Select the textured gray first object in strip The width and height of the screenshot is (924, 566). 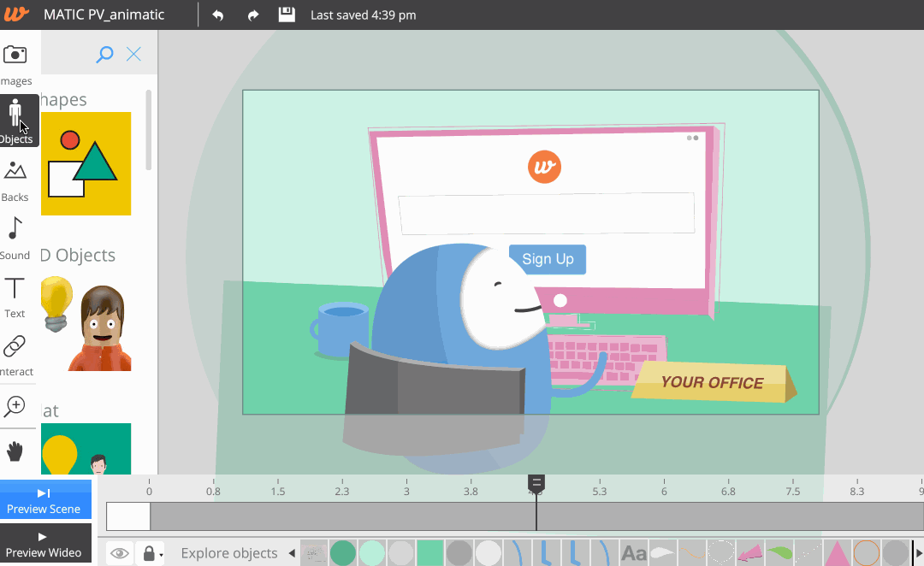pyautogui.click(x=314, y=554)
